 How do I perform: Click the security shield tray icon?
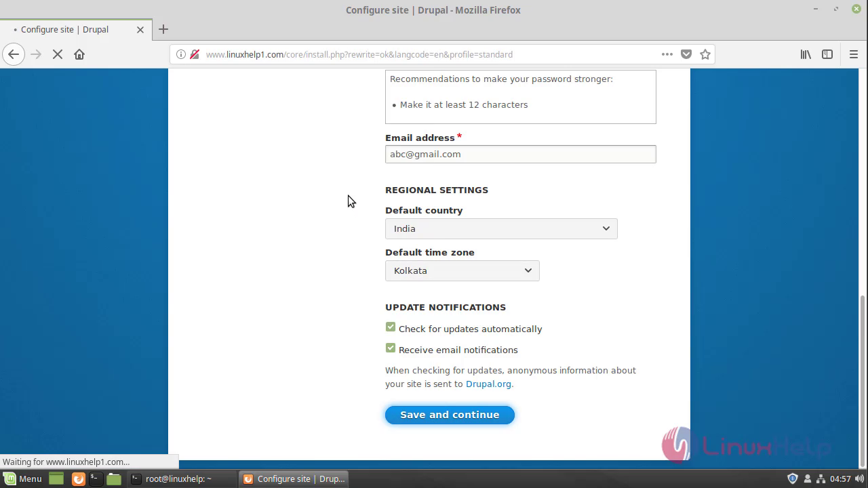(x=792, y=479)
